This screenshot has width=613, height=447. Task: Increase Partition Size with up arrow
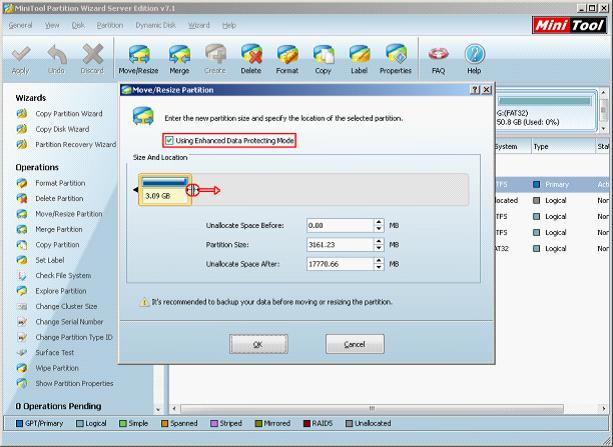pyautogui.click(x=378, y=241)
